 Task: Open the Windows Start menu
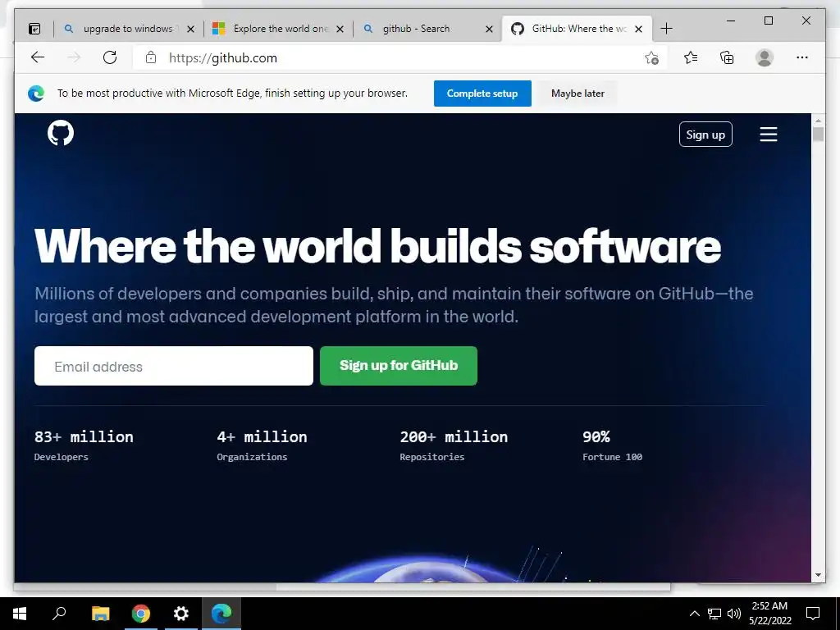(20, 614)
